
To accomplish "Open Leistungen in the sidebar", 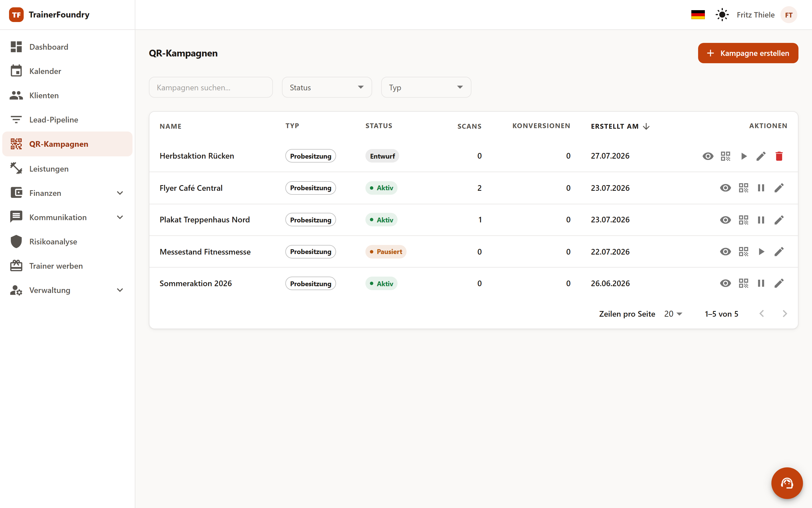I will pyautogui.click(x=67, y=169).
